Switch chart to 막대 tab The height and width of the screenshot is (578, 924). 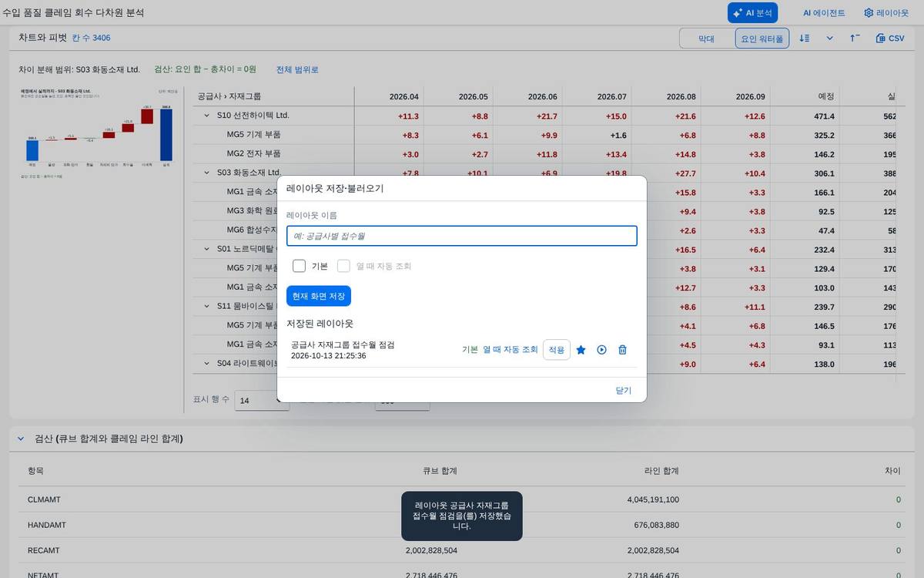click(706, 39)
